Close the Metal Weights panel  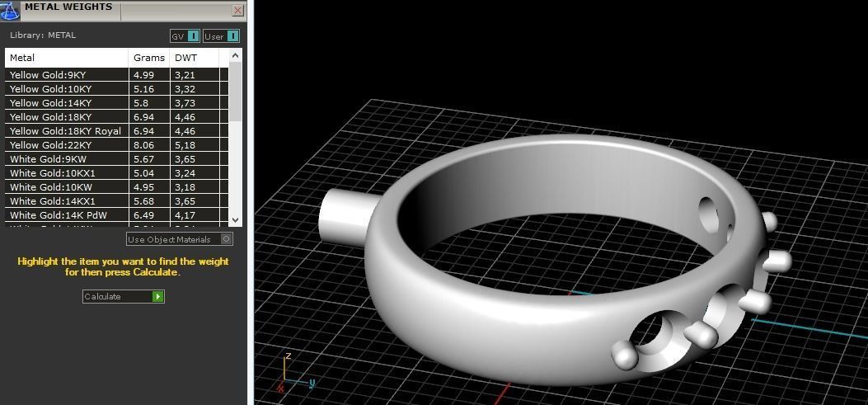tap(237, 10)
